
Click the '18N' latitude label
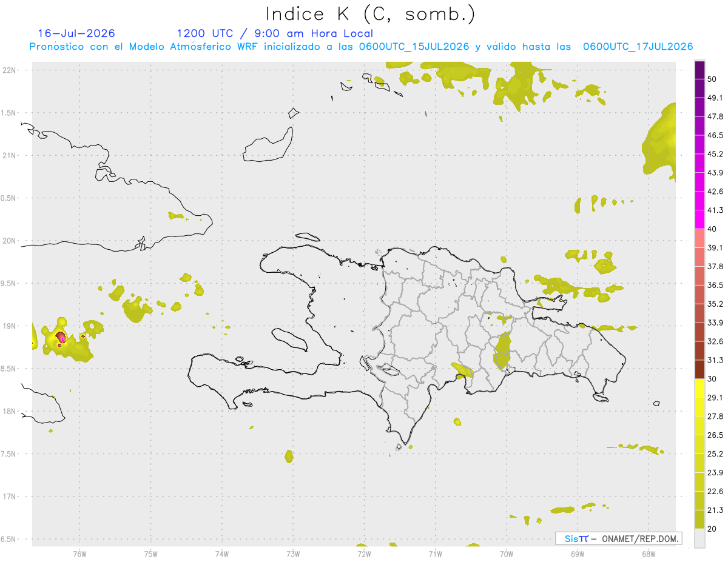point(9,411)
